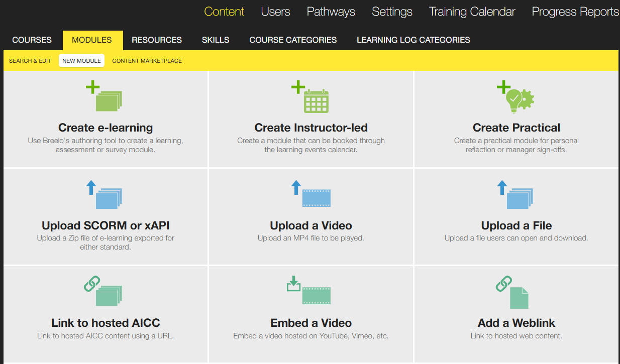Go to Settings in the top navigation
The image size is (620, 364).
click(392, 12)
